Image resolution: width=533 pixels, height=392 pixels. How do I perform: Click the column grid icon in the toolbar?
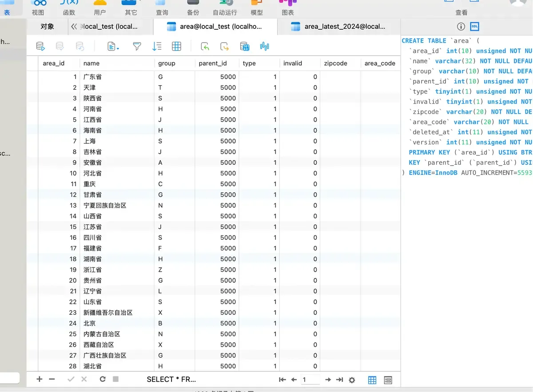click(x=176, y=46)
